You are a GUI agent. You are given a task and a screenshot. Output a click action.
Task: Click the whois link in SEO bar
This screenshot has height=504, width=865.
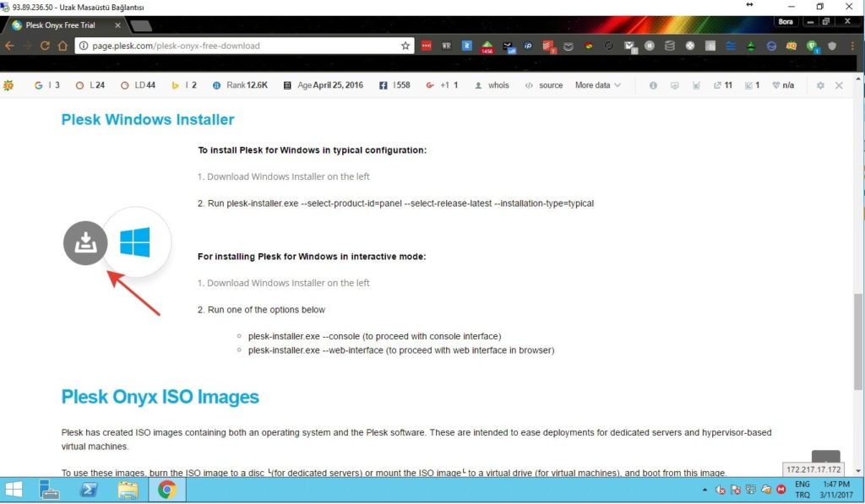pos(492,85)
